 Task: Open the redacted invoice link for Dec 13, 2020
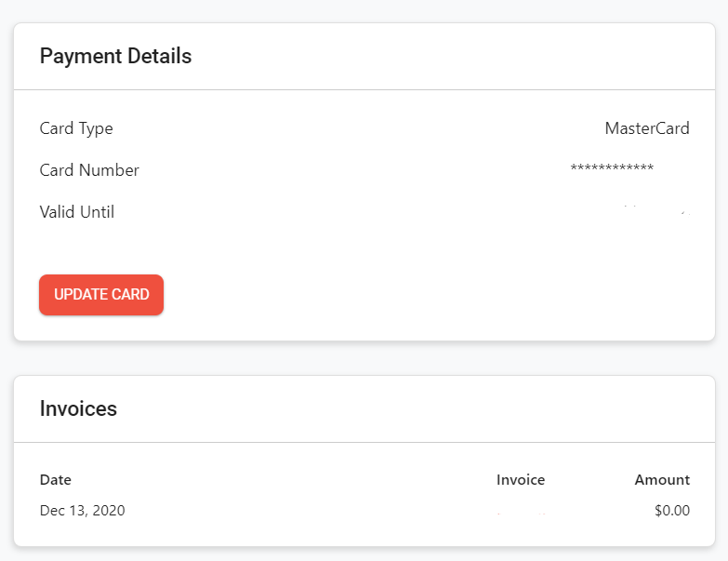point(521,511)
